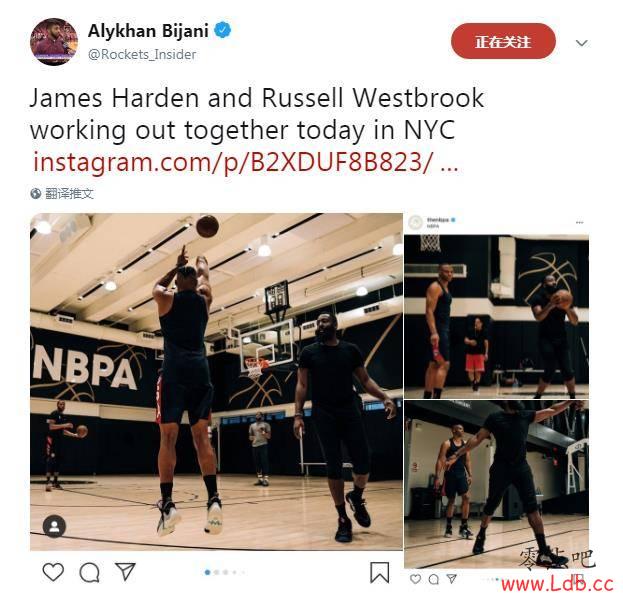This screenshot has width=623, height=594.
Task: Open comments via speech bubble icon
Action: point(89,573)
